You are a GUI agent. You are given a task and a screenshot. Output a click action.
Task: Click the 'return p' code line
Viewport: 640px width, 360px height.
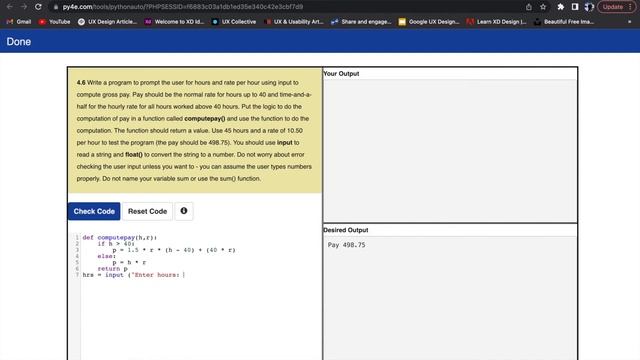point(112,269)
